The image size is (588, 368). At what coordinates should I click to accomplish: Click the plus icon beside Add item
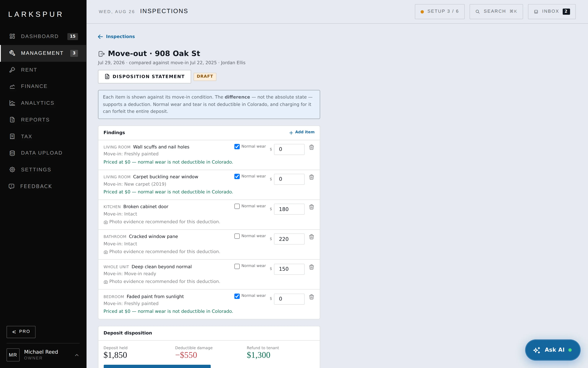pyautogui.click(x=291, y=133)
